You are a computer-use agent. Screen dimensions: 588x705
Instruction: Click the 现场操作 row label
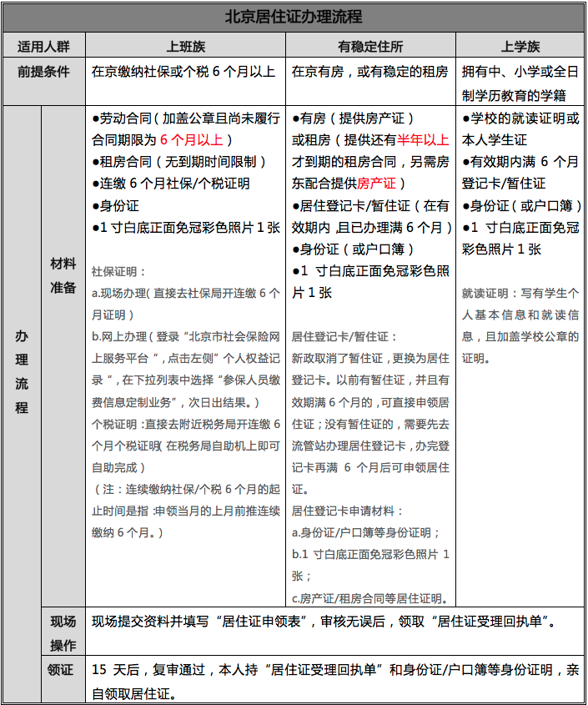pyautogui.click(x=63, y=632)
